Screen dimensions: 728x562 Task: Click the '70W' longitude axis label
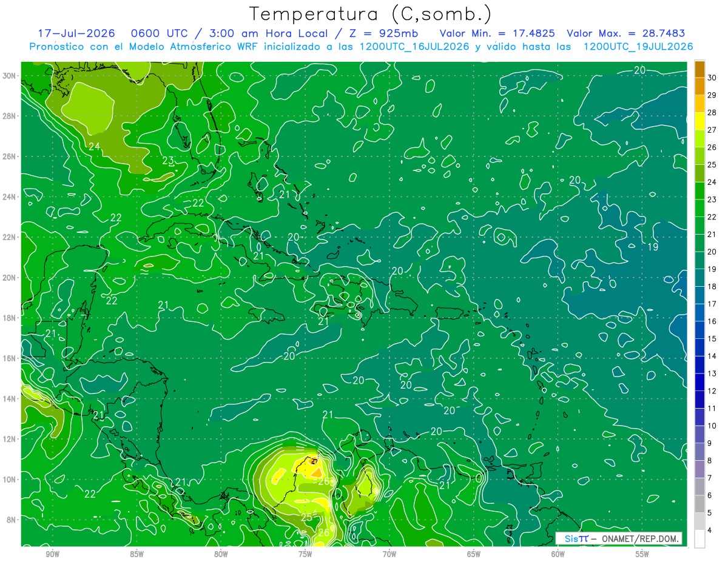pyautogui.click(x=389, y=554)
